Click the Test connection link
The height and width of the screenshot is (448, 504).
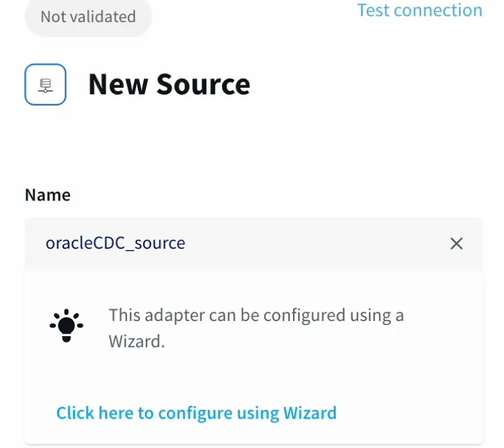pos(419,10)
